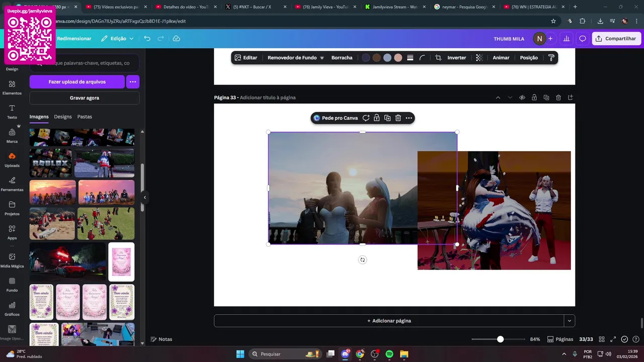Toggle lock on selected image in floating toolbar

(x=376, y=118)
